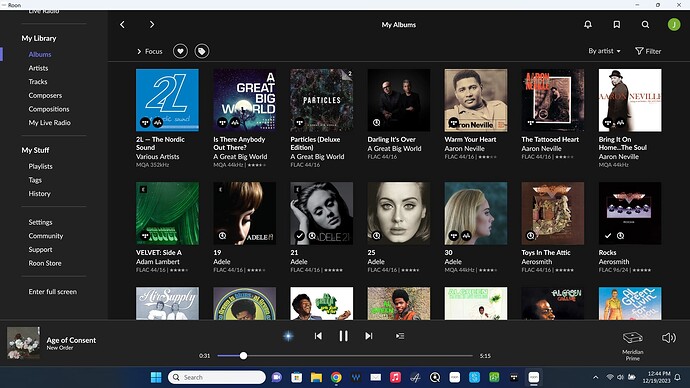The height and width of the screenshot is (388, 690).
Task: Open Aerosmith Rocks album cover
Action: (630, 213)
